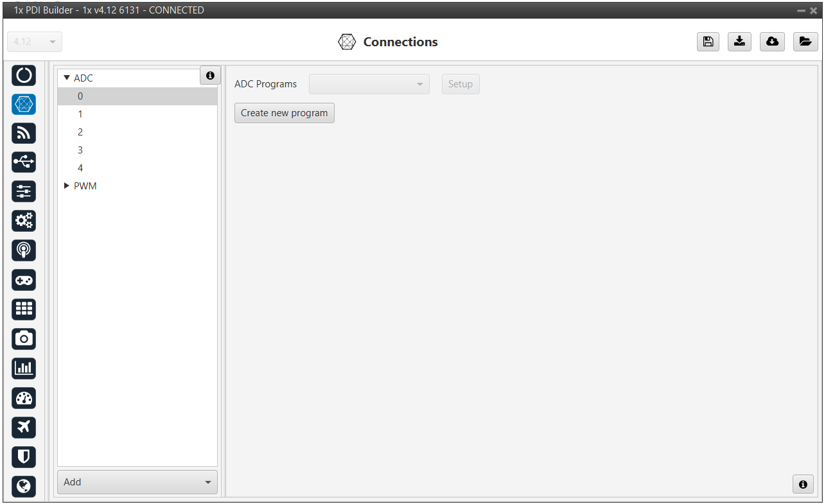Select the camera sidebar icon
The height and width of the screenshot is (504, 826).
[x=24, y=338]
